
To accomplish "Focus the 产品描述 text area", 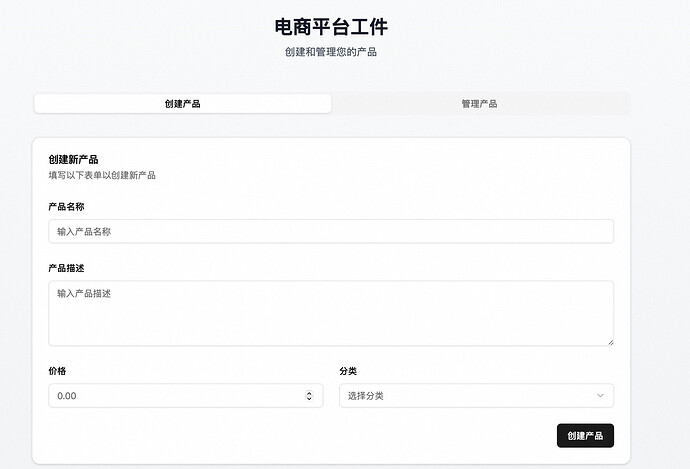I will pos(330,313).
